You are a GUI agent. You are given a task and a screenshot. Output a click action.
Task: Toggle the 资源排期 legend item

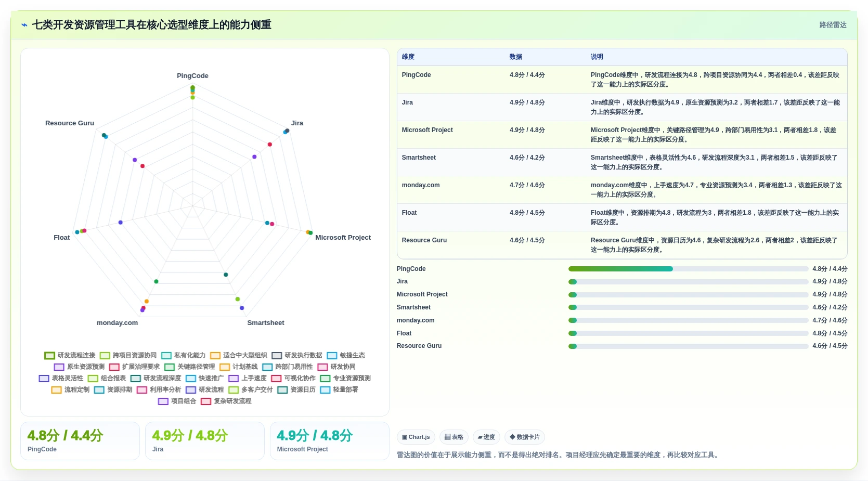pos(113,390)
